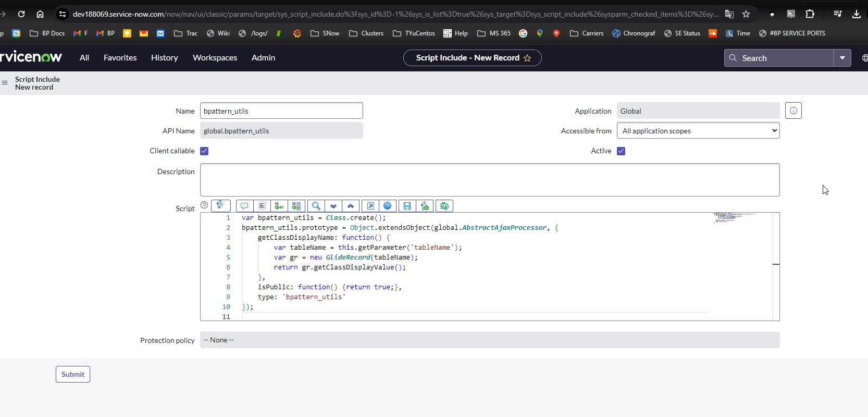Screen dimensions: 868x417
Task: Click the toggle comment icon in script toolbar
Action: [244, 206]
